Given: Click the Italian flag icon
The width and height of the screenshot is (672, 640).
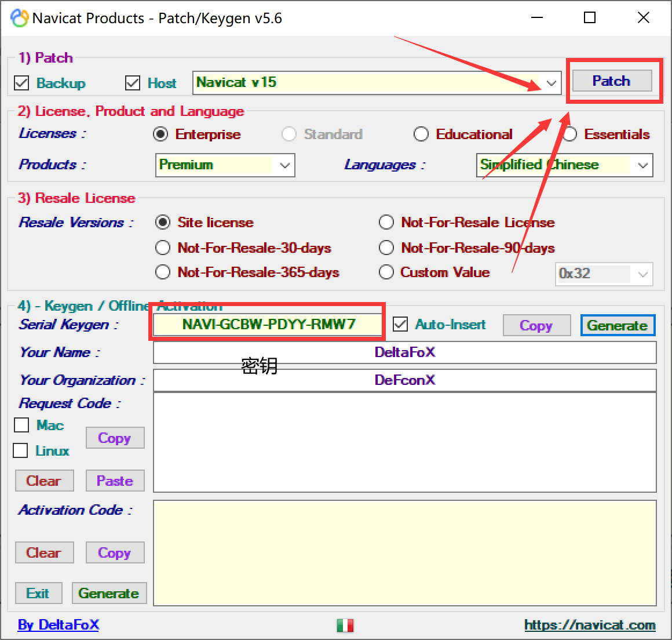Looking at the screenshot, I should (x=345, y=626).
